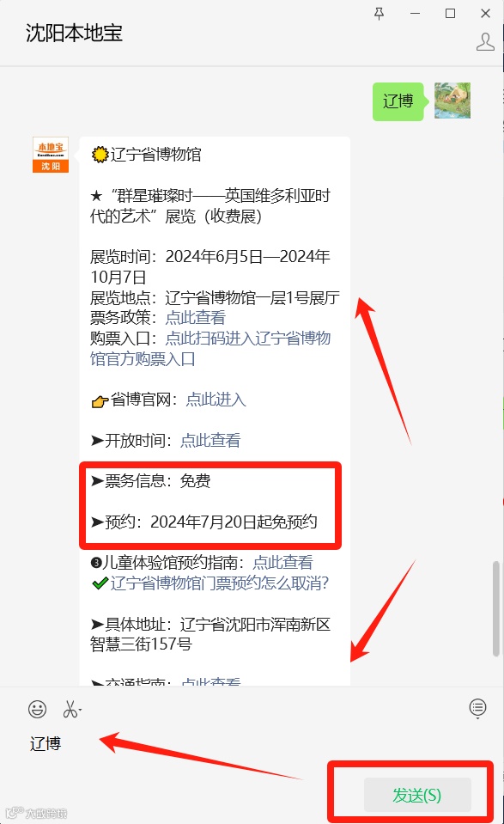This screenshot has height=824, width=504.
Task: Open 票务政策 点此查看 link
Action: tap(195, 317)
